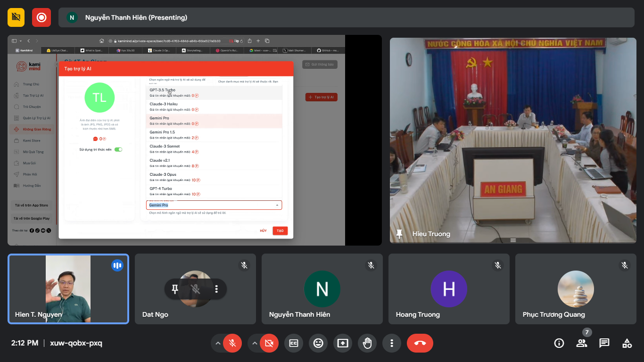This screenshot has height=362, width=644.
Task: Open the activities shapes icon
Action: [627, 343]
